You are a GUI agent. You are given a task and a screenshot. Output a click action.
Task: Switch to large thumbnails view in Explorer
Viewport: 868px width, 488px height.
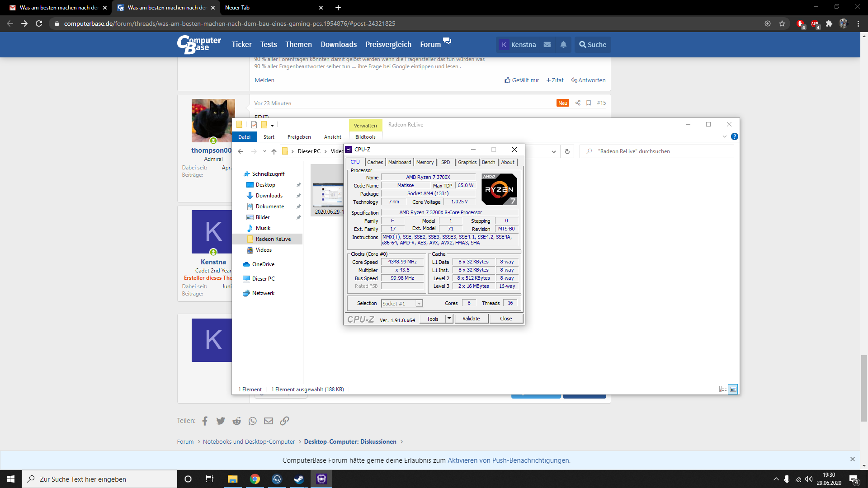[733, 389]
